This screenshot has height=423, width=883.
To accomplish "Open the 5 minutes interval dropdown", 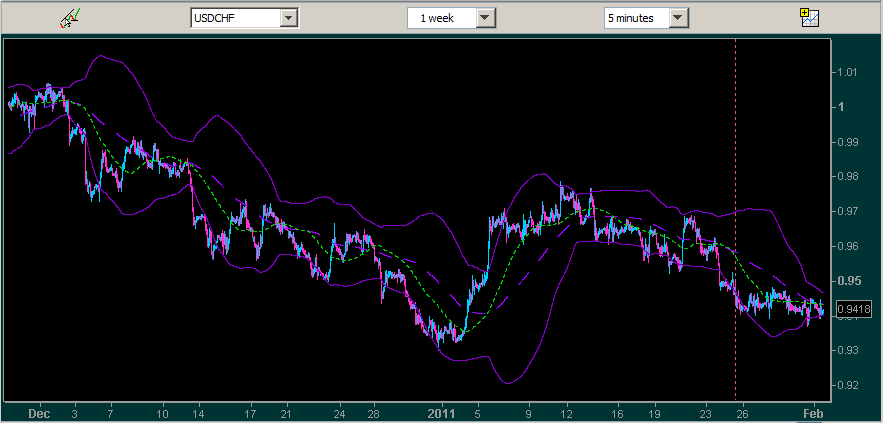I will (679, 18).
